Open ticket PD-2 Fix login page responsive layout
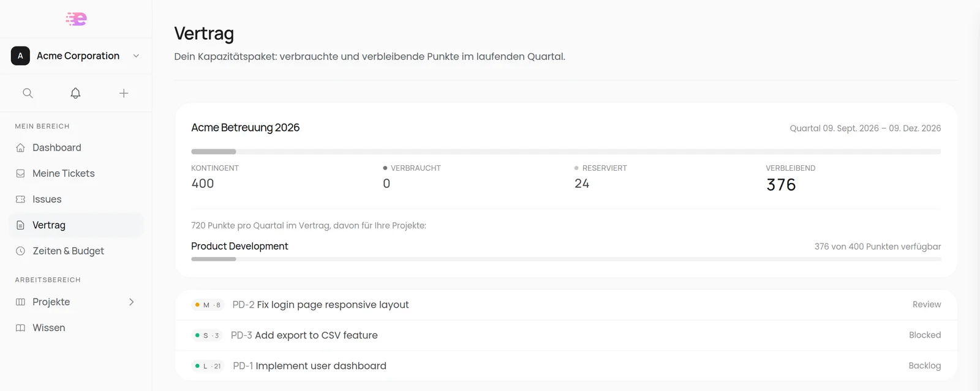Image resolution: width=980 pixels, height=391 pixels. 566,305
